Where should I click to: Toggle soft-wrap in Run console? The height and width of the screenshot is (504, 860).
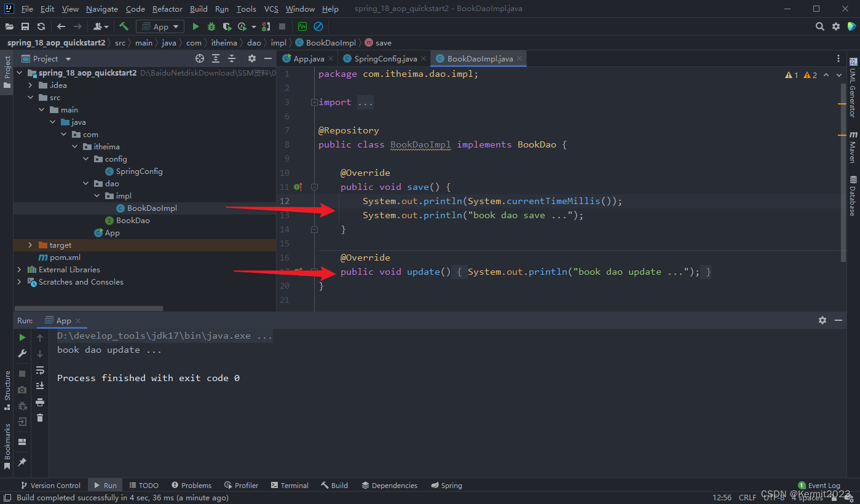click(40, 370)
